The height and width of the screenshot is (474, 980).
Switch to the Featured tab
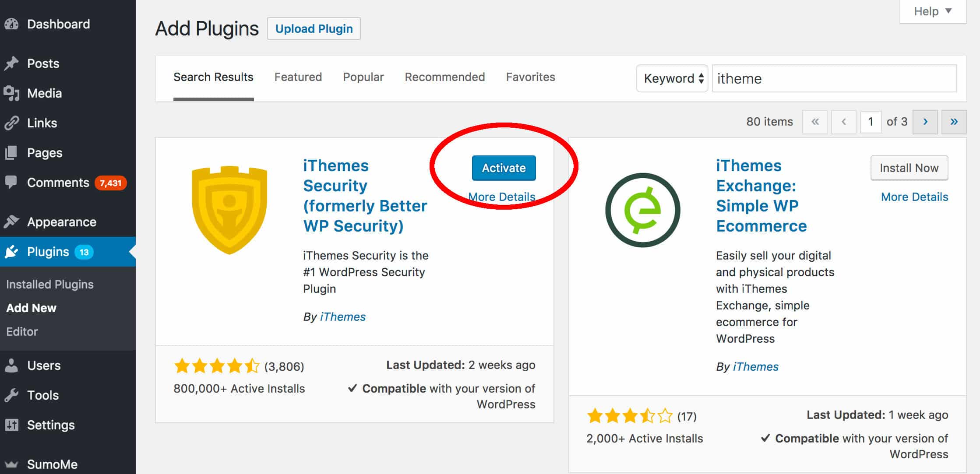298,77
